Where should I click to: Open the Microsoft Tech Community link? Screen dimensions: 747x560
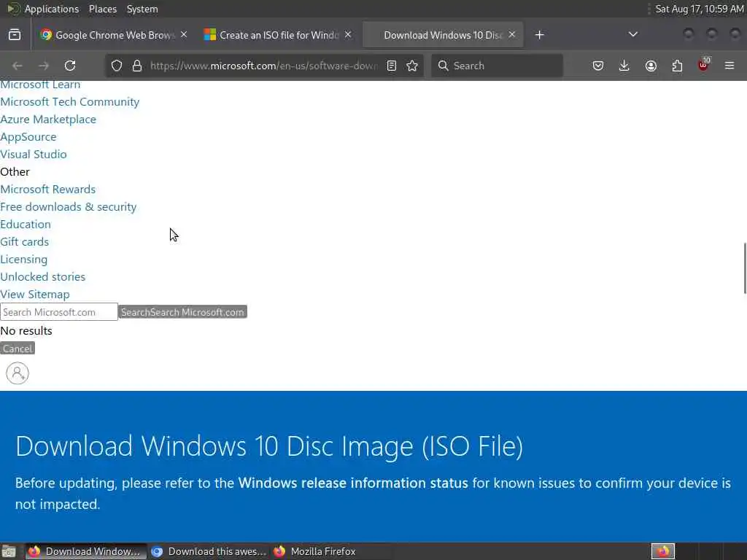point(70,102)
